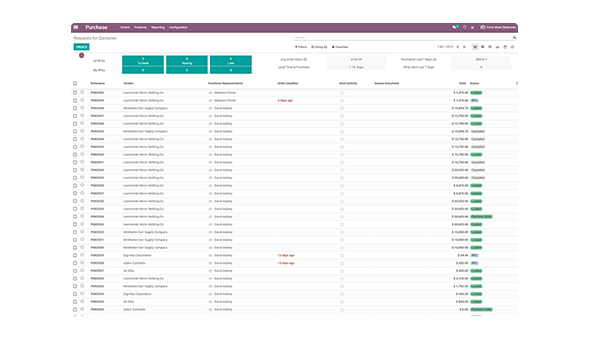Sort by the Total column header
590x360 pixels.
tap(462, 83)
